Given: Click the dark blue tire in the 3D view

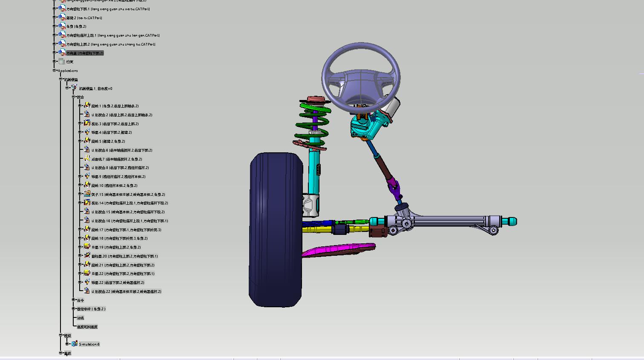Looking at the screenshot, I should [x=276, y=230].
